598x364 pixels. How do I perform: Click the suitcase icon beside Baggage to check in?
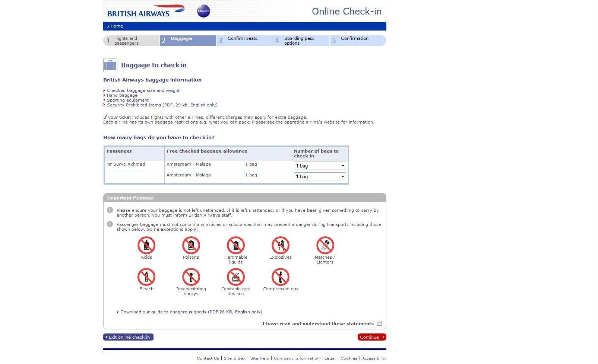[110, 65]
